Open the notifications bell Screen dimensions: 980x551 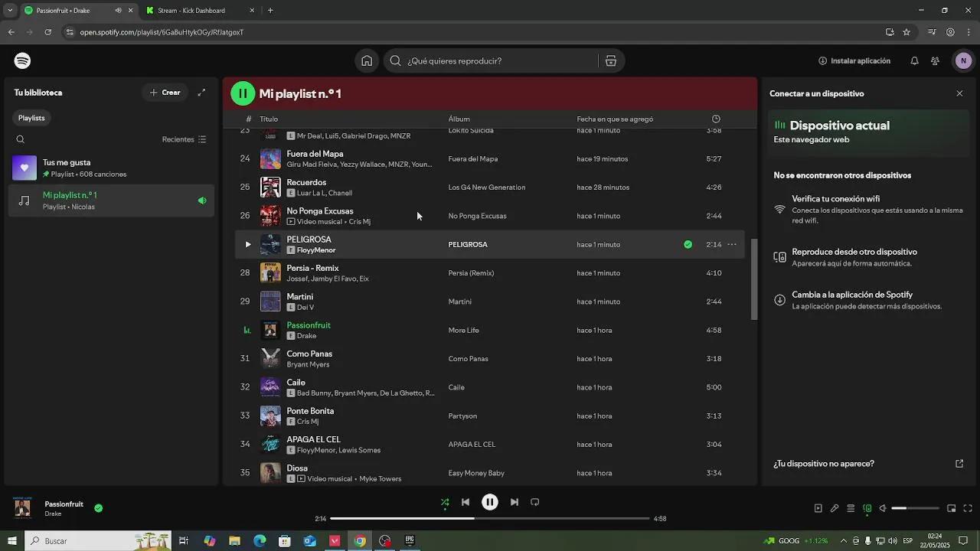point(914,61)
